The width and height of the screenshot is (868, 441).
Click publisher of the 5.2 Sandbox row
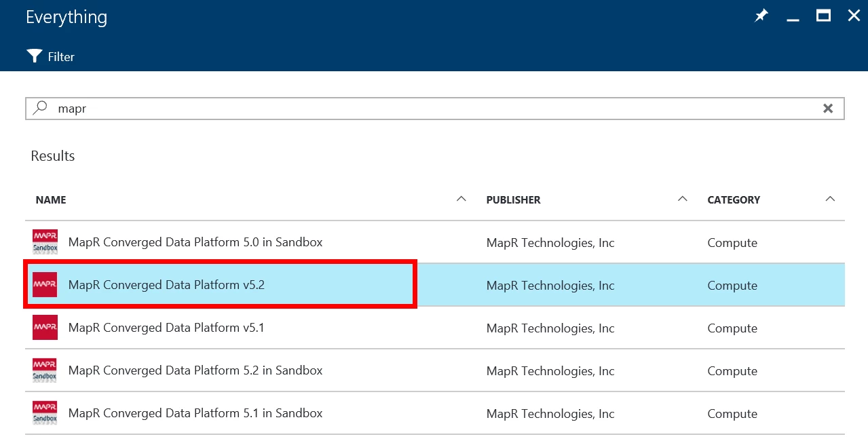(550, 371)
